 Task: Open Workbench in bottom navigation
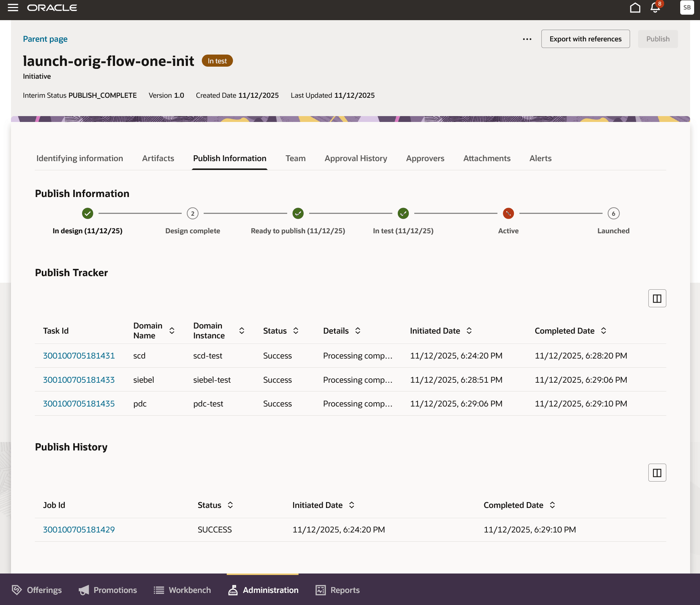click(182, 590)
